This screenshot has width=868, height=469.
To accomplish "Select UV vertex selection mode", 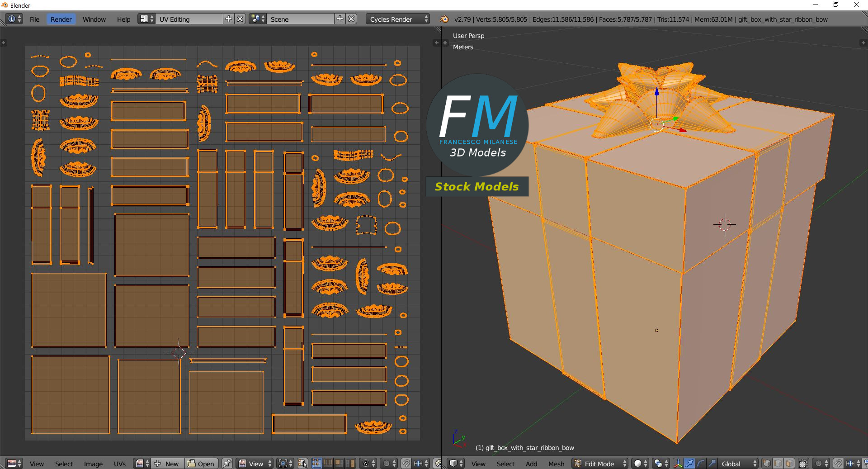I will click(316, 464).
